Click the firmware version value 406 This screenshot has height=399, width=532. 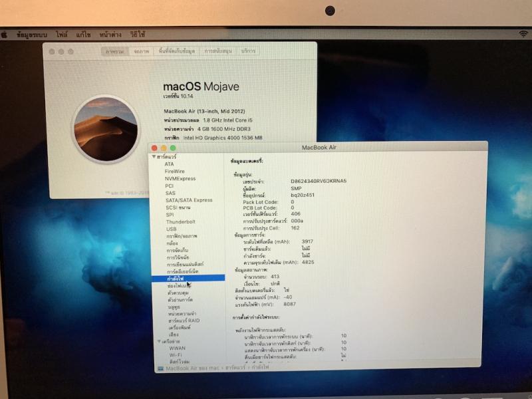[x=296, y=214]
